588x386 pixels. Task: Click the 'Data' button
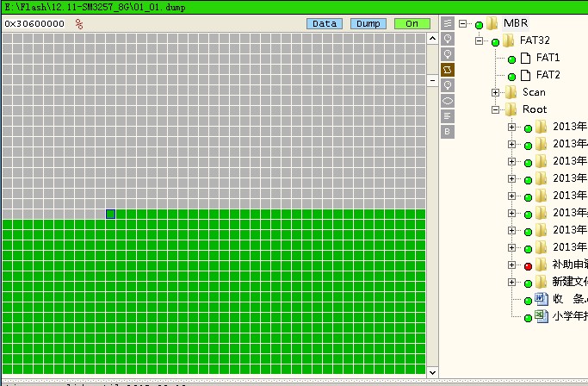coord(325,23)
